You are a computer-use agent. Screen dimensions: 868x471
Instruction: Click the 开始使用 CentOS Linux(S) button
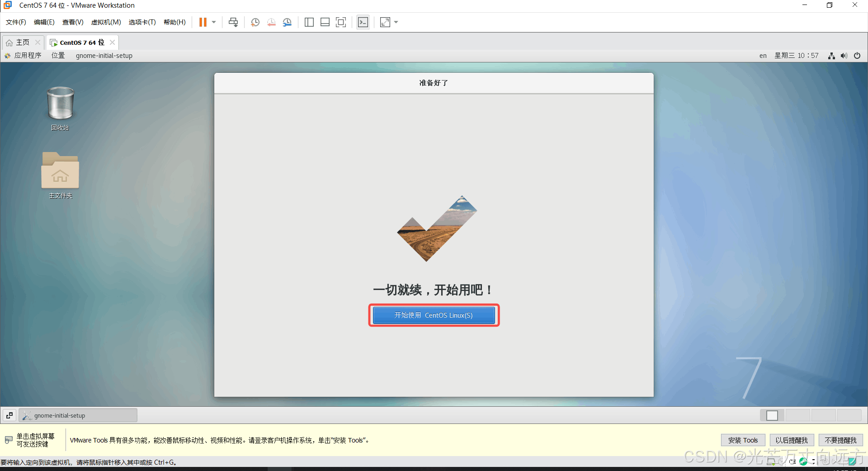click(434, 315)
